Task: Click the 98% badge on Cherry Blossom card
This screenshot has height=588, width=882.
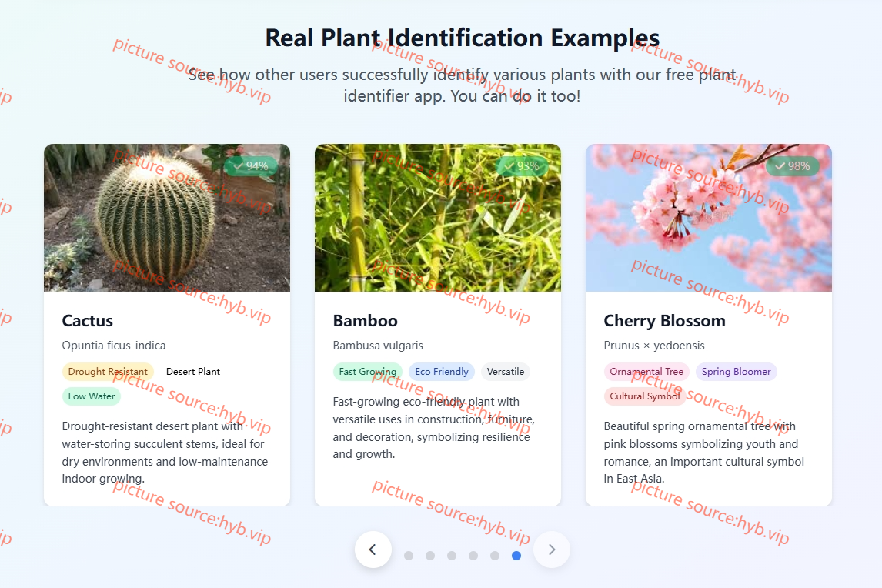Action: (x=793, y=165)
